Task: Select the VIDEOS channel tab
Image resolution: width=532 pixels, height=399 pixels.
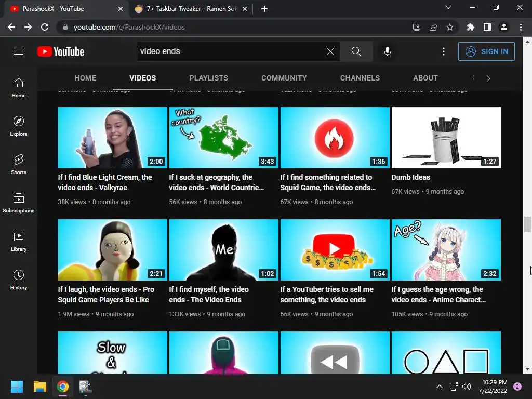Action: (x=142, y=78)
